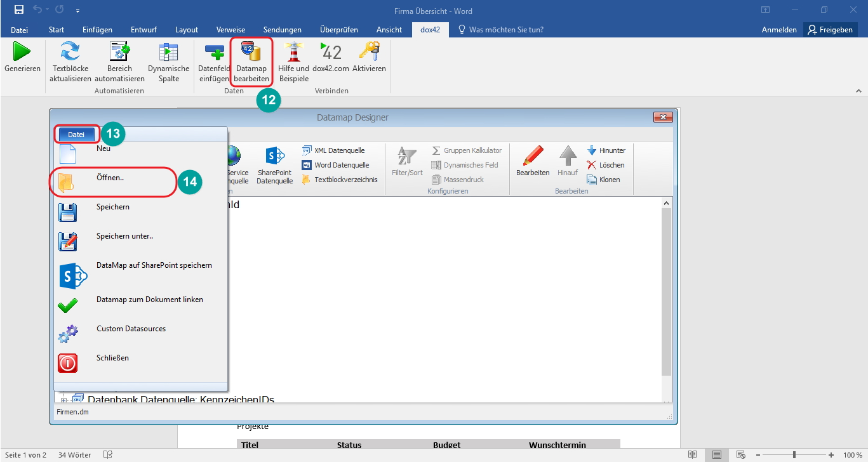This screenshot has height=462, width=868.
Task: Click the Generieren play icon
Action: 22,51
